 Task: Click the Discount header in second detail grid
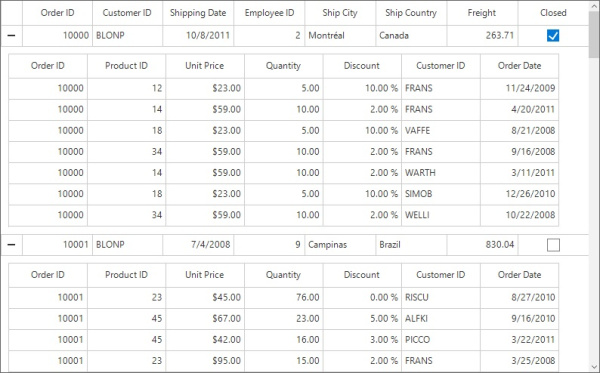pos(362,275)
